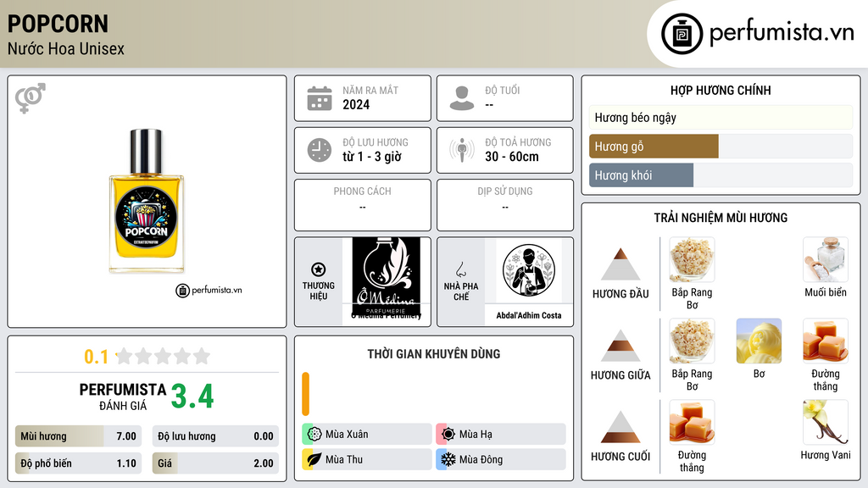Click the Độ lưu hương 0.00 score bar
868x488 pixels.
pos(215,436)
